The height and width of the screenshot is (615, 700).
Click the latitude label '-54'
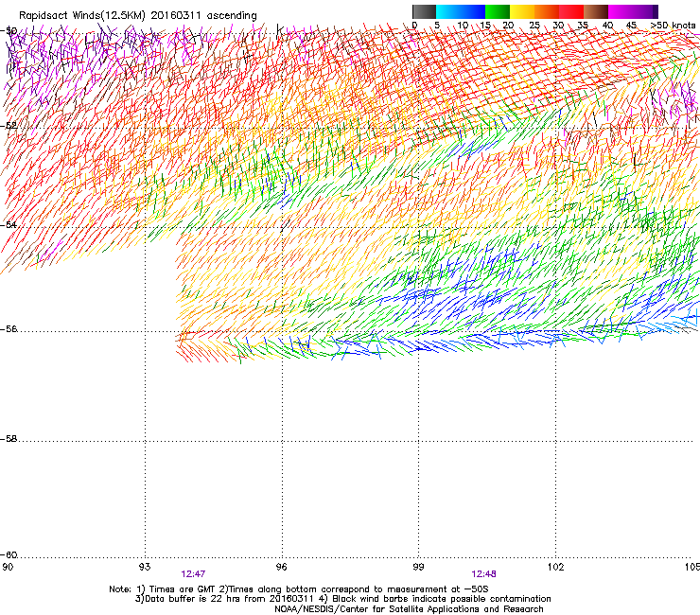click(x=9, y=225)
